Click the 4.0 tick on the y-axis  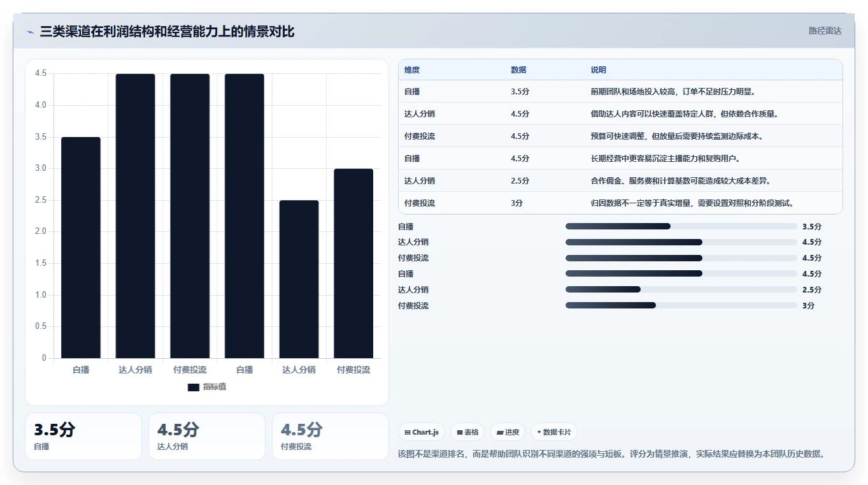[x=41, y=105]
